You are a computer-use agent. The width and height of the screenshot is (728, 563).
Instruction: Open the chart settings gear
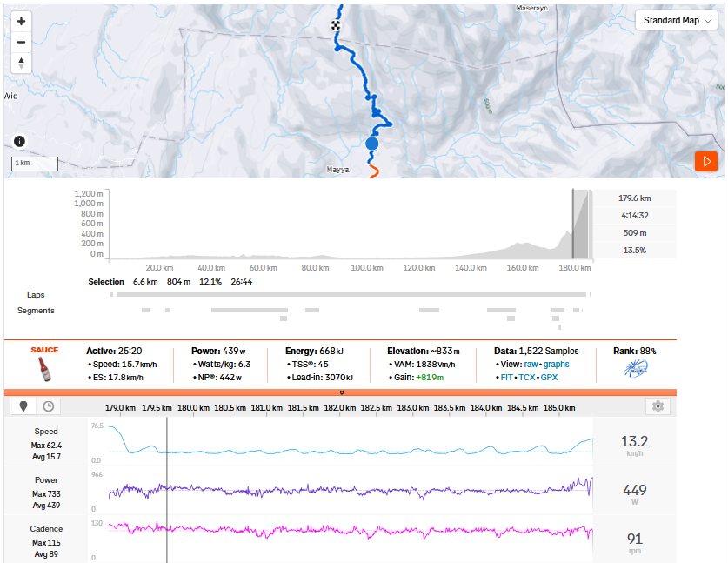tap(658, 406)
